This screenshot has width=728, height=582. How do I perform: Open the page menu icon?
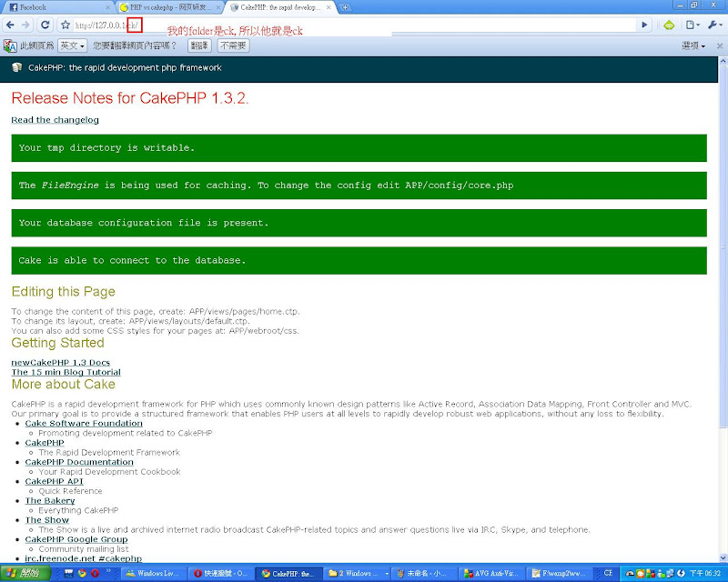point(693,25)
